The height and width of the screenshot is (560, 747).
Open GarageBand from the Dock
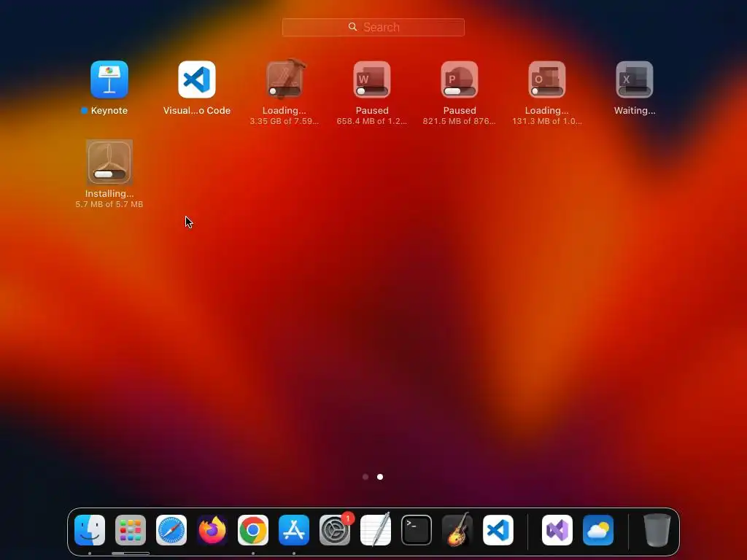[x=457, y=530]
